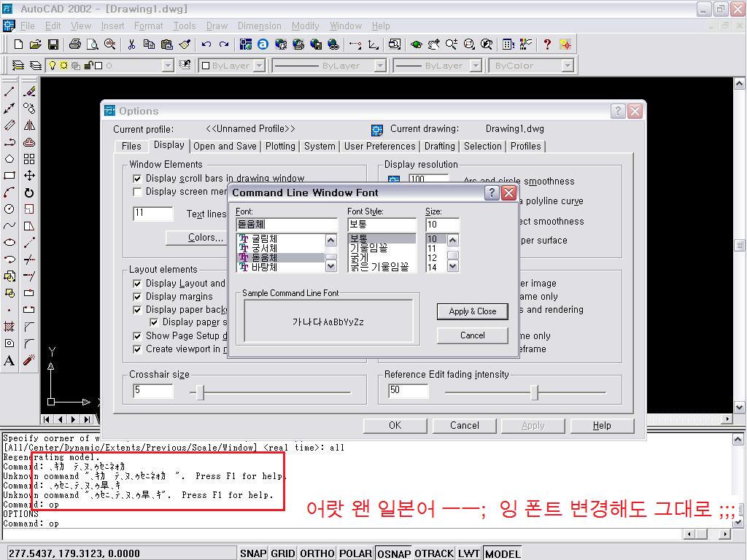The height and width of the screenshot is (560, 747).
Task: Switch to the Drafting tab
Action: tap(440, 146)
